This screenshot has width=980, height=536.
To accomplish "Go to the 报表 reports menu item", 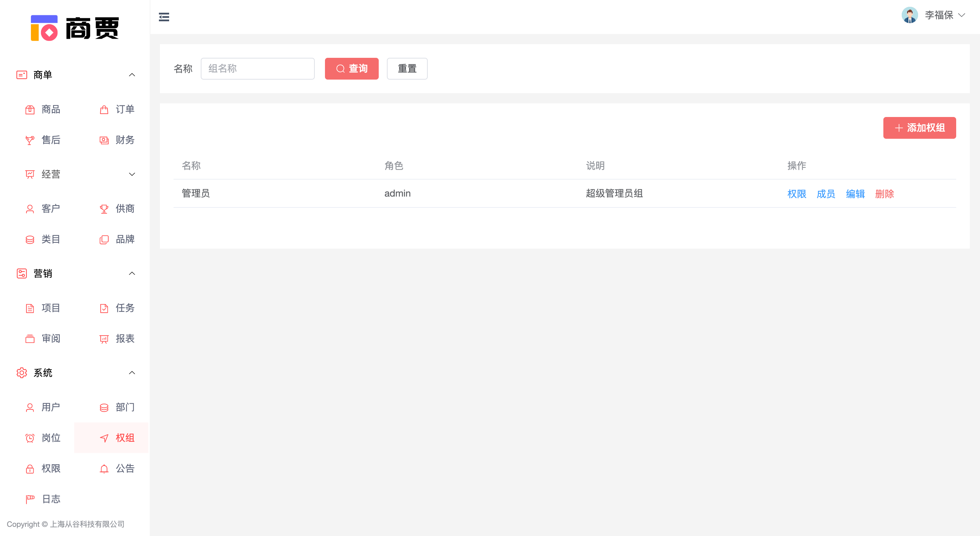I will [125, 338].
